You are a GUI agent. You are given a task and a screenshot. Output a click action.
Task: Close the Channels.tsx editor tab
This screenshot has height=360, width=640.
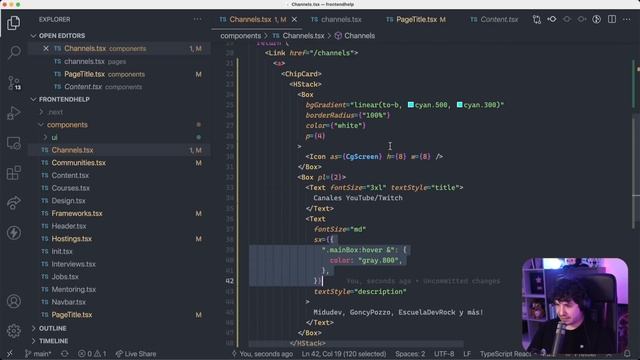pos(294,20)
